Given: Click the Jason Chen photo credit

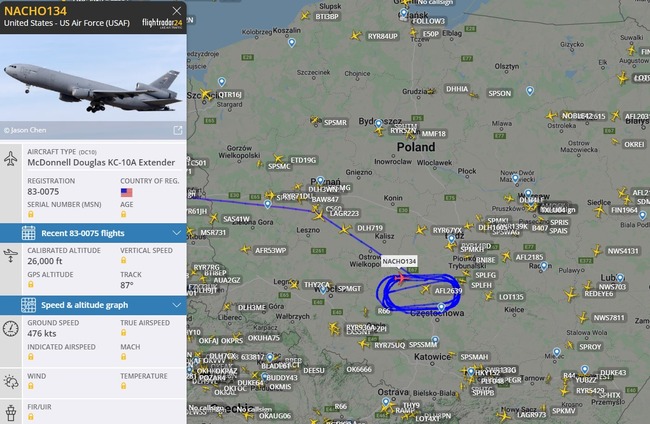Looking at the screenshot, I should [25, 130].
